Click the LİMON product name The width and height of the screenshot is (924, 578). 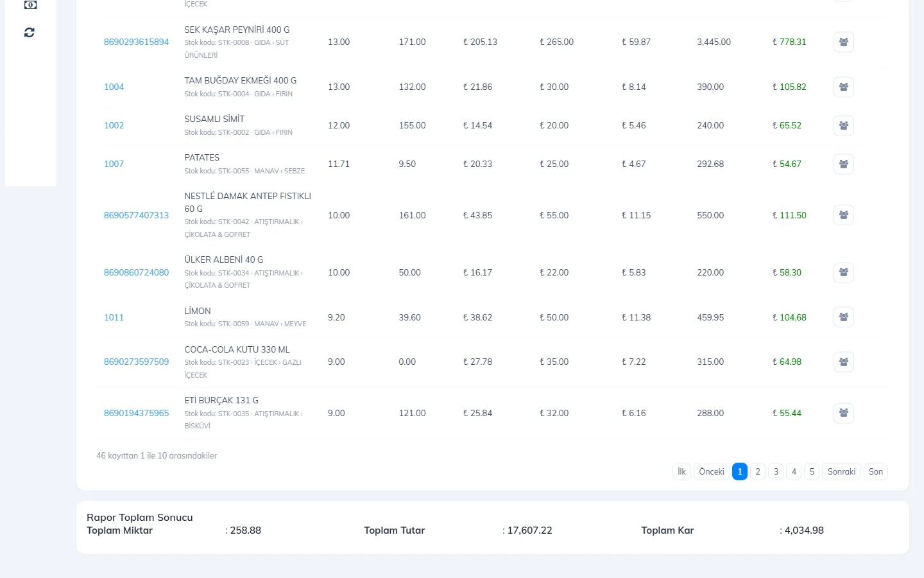197,311
